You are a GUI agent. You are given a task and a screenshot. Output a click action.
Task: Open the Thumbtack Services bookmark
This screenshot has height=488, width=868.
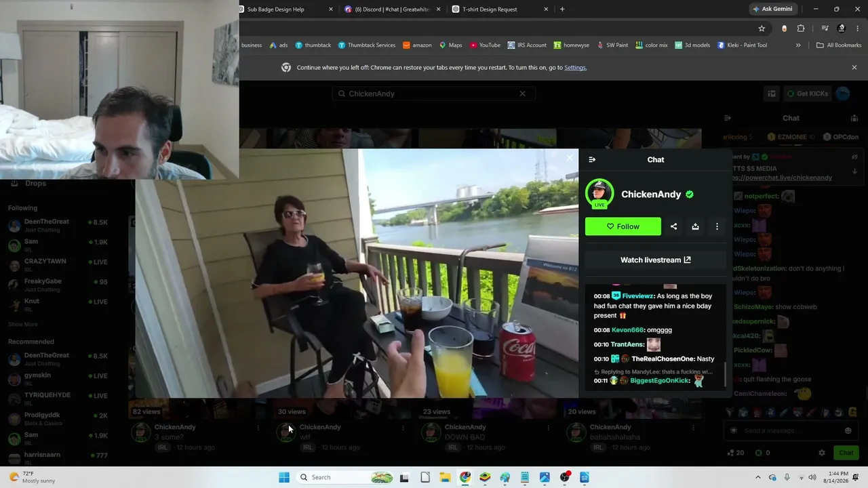point(367,45)
